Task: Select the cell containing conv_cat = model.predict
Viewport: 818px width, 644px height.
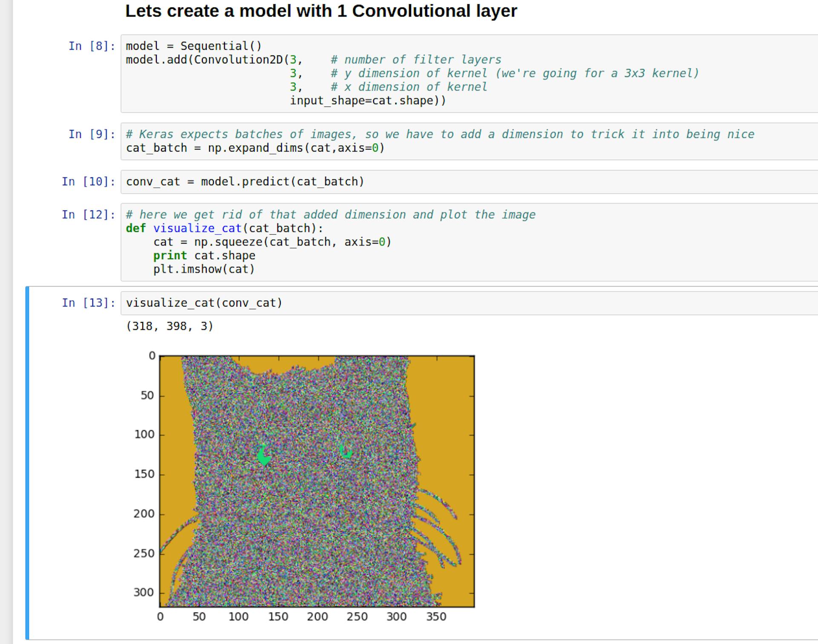Action: tap(243, 181)
